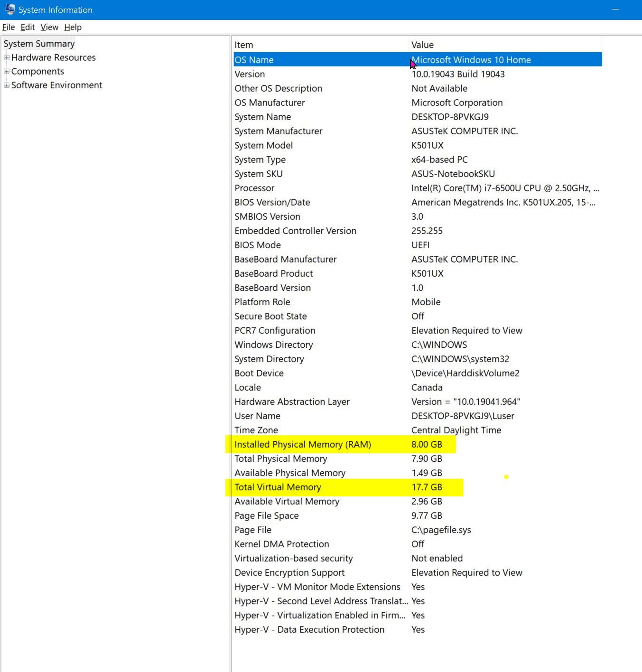
Task: Select SMBIOS Version row
Action: pyautogui.click(x=418, y=216)
